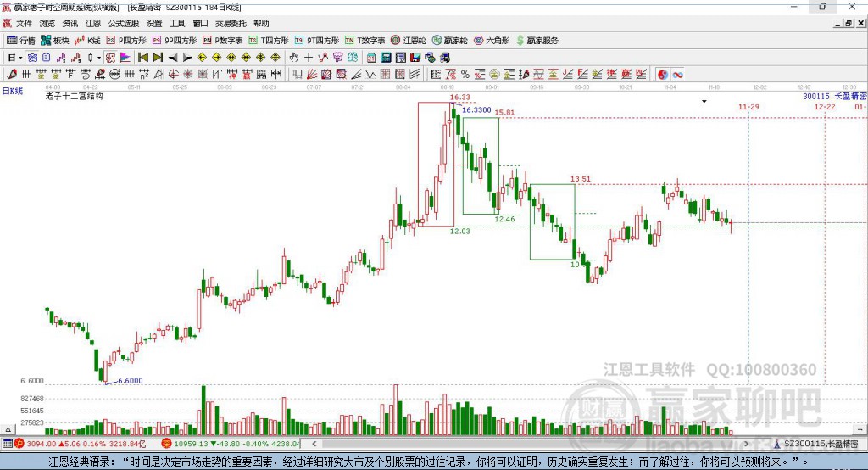Click Shenzhen index 10959.13 status entry
This screenshot has height=470, width=868.
point(231,444)
